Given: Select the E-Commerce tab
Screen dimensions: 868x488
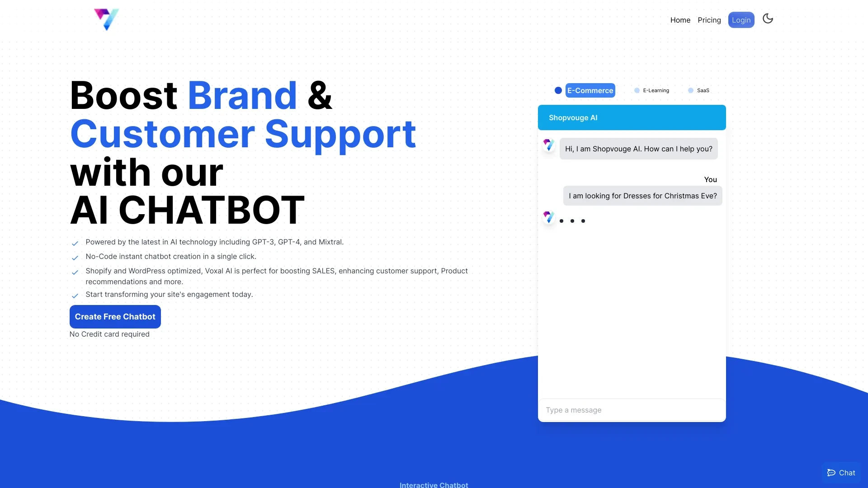Looking at the screenshot, I should coord(590,90).
